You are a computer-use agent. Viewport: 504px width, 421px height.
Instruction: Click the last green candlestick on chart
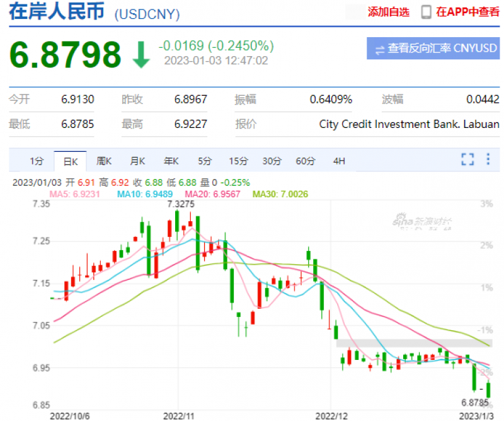click(488, 389)
